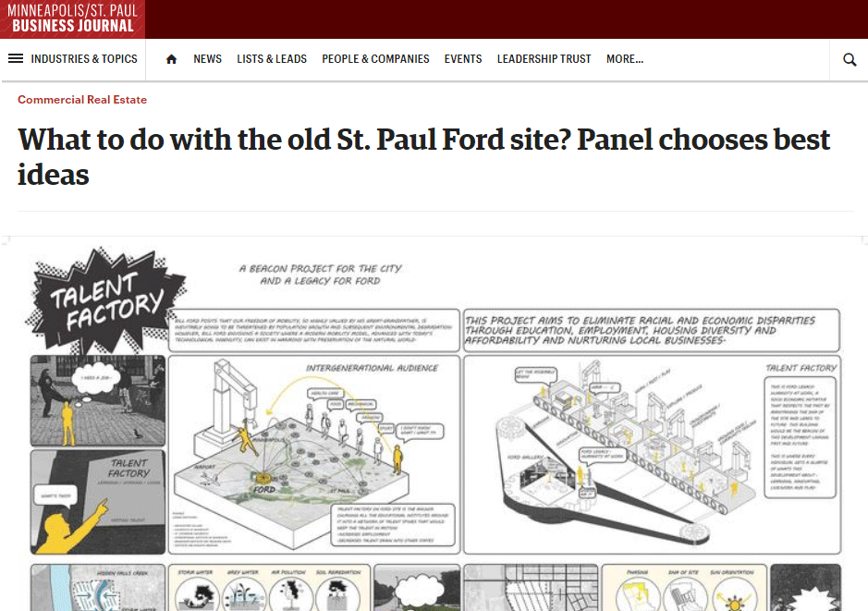Click the Intergenerational Audience diagram panel
Screen dimensions: 868x611
click(x=314, y=455)
